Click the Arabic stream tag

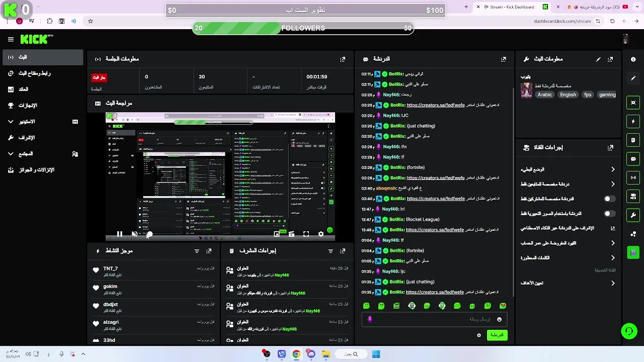(545, 95)
